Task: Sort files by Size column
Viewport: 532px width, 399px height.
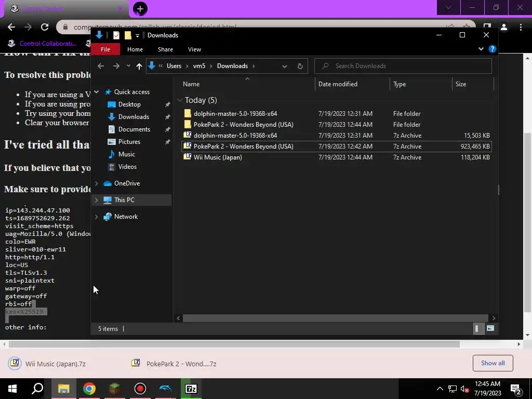Action: pos(461,84)
